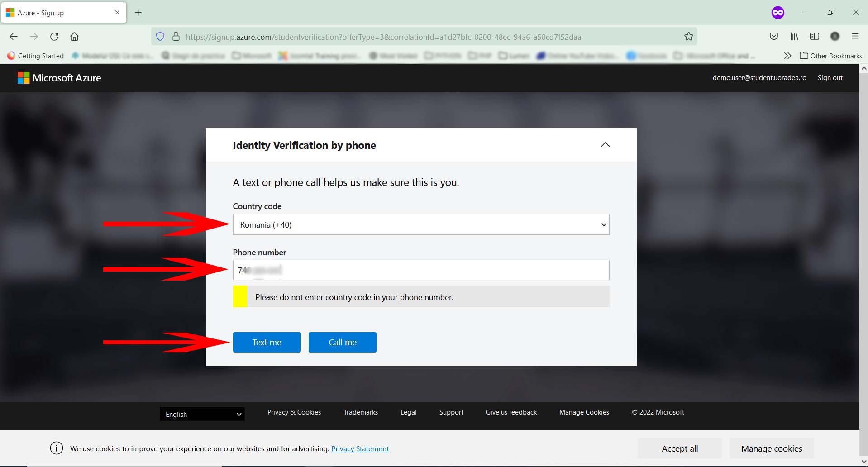Click the Microsoft Azure logo

(59, 78)
